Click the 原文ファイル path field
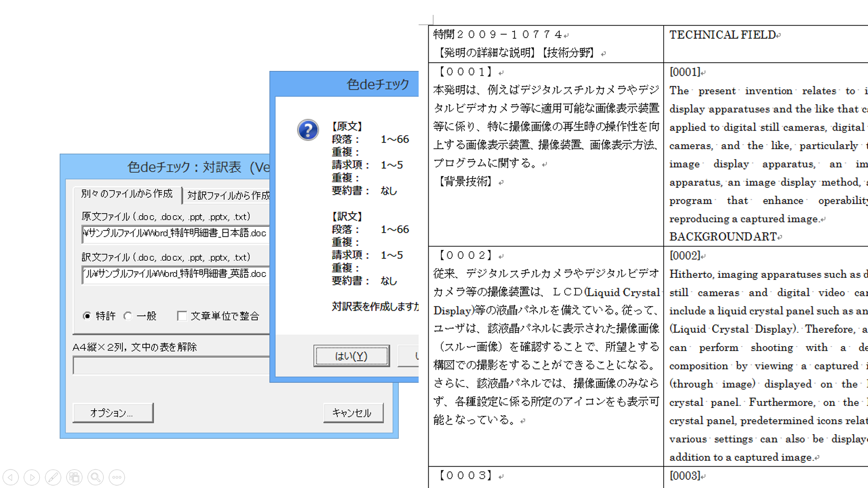The width and height of the screenshot is (868, 488). 175,234
